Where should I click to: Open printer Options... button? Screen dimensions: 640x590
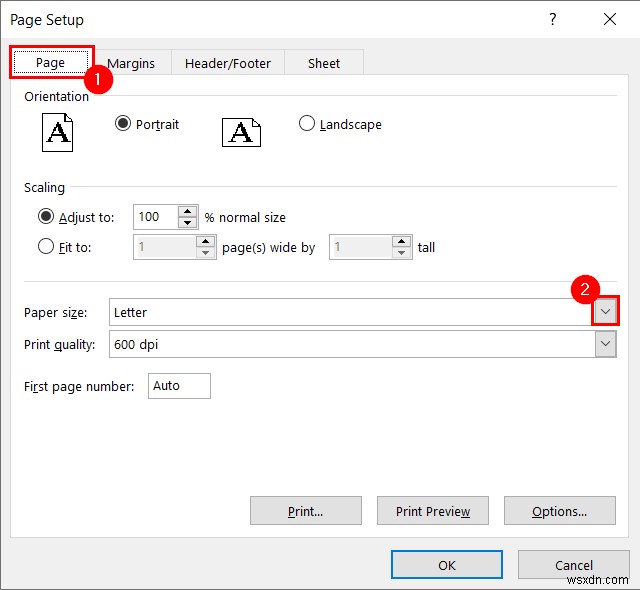560,511
